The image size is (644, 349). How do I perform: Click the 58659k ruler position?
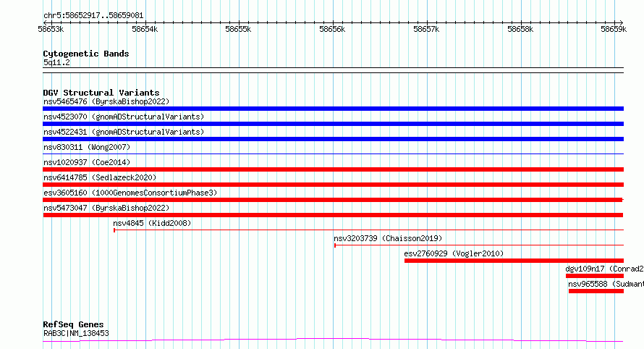click(x=614, y=29)
